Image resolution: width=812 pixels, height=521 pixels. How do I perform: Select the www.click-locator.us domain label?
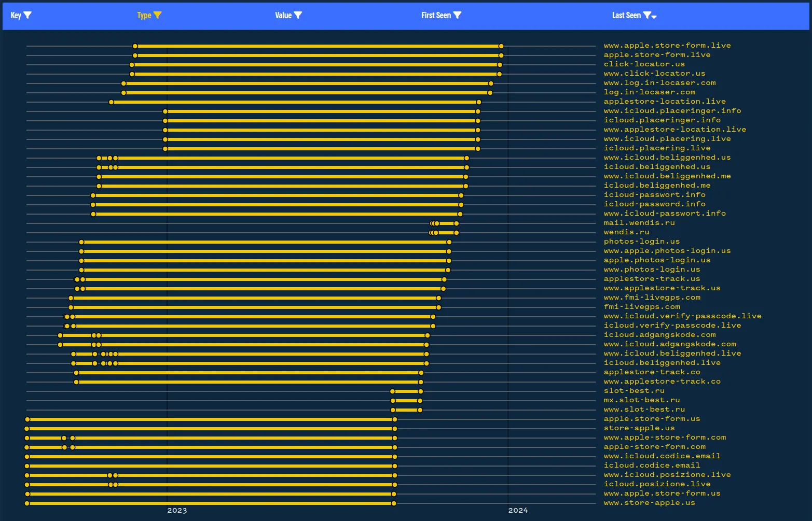coord(655,74)
